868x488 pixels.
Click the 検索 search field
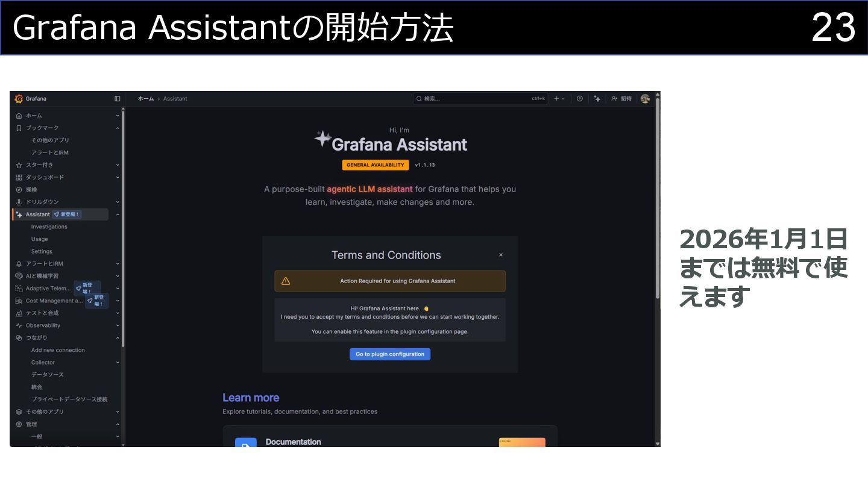(480, 99)
